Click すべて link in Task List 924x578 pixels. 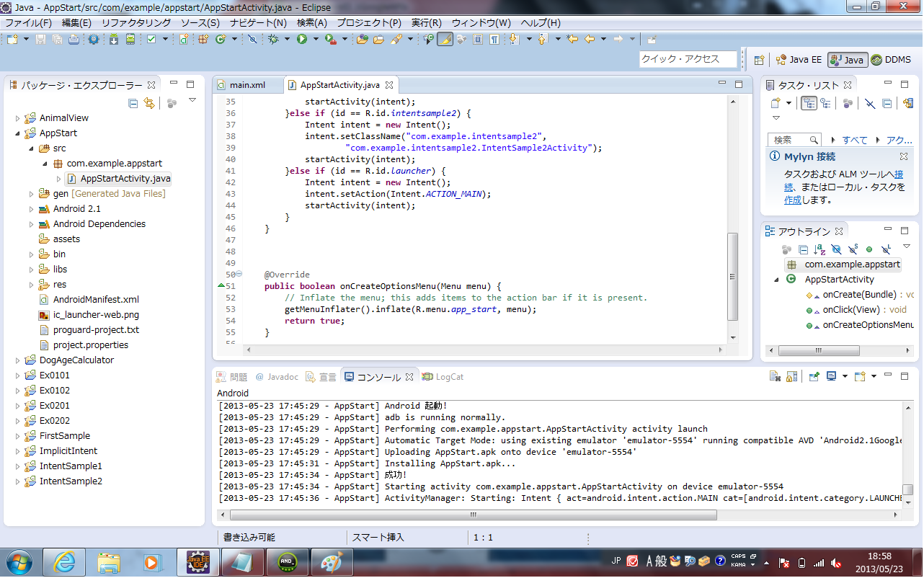click(x=855, y=140)
